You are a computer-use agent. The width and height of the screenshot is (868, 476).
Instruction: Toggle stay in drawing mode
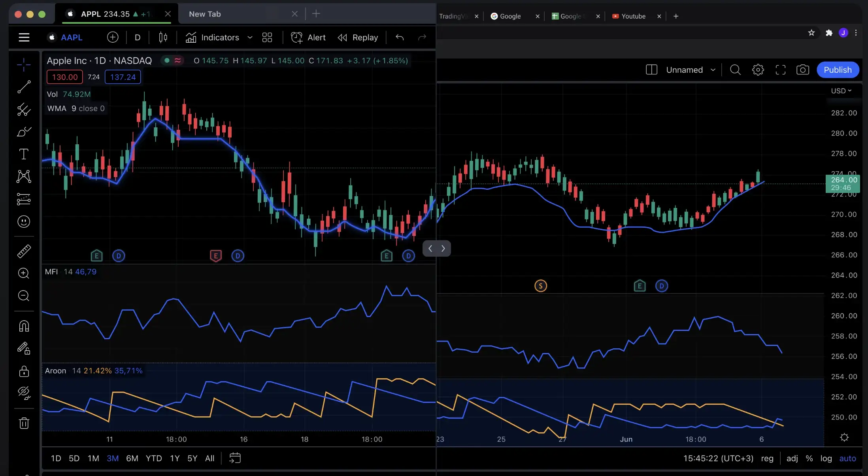(x=24, y=348)
